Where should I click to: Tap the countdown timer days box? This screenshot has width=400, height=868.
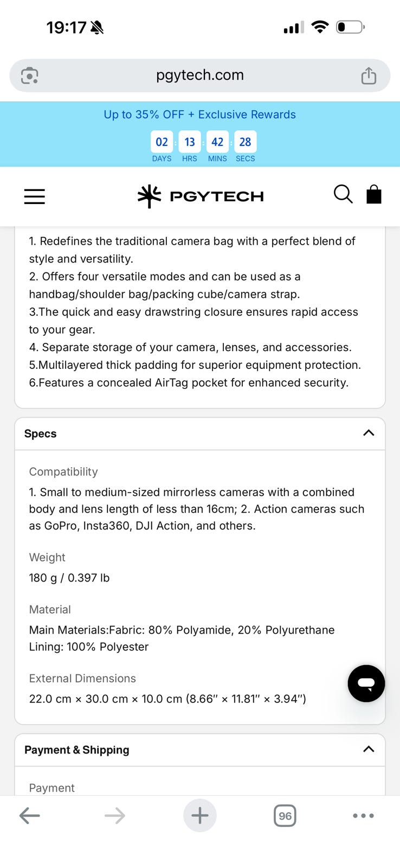pos(162,142)
